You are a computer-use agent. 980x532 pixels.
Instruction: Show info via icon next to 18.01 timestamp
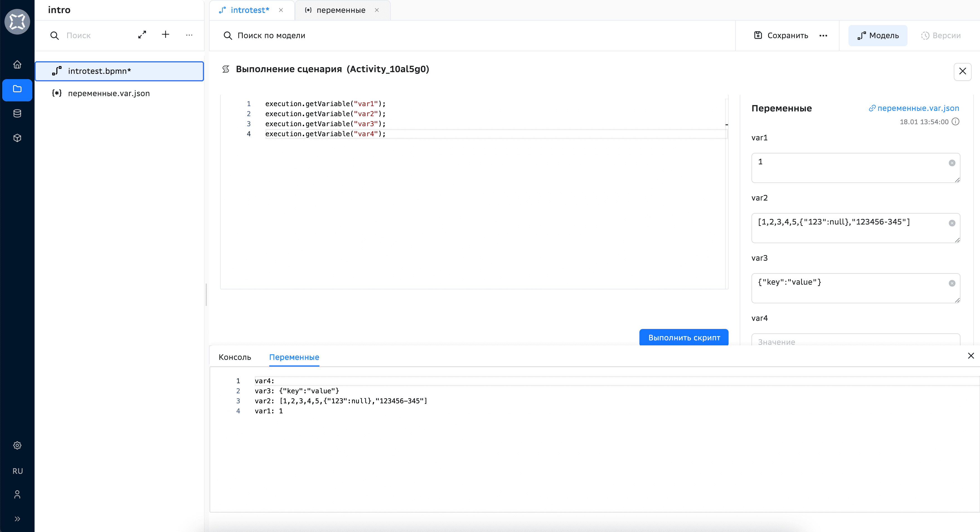click(956, 122)
